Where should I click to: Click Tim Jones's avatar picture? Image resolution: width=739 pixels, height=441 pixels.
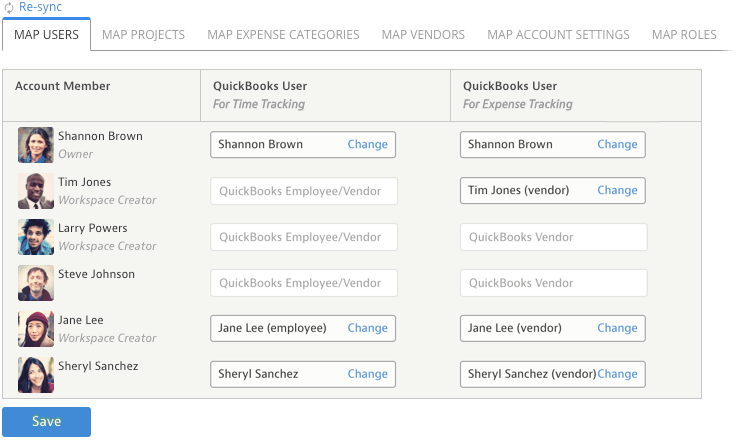(36, 191)
